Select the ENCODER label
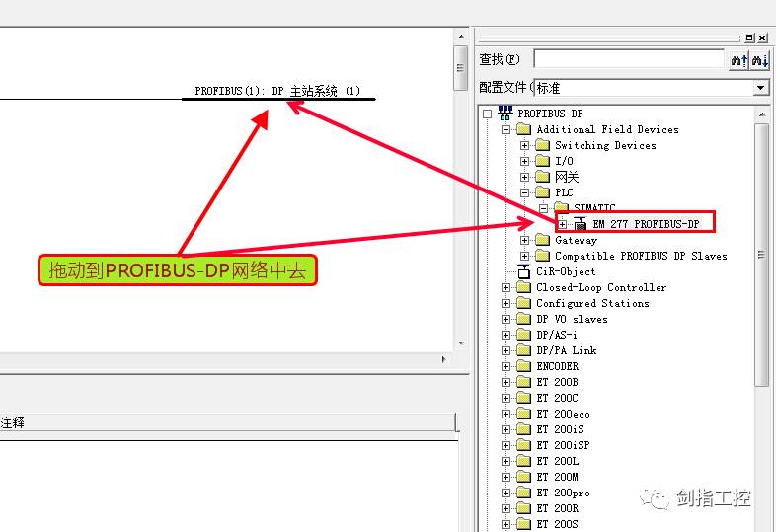Viewport: 776px width, 532px height. coord(557,367)
